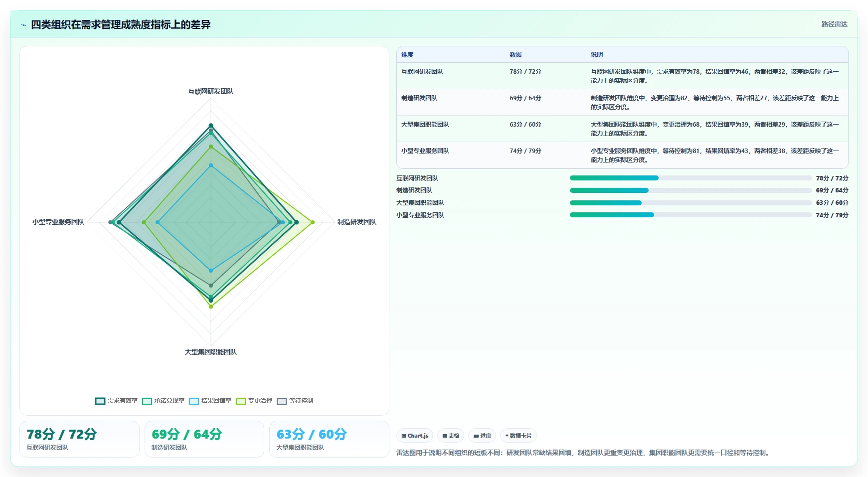Click the 小型专业服务团队 label left of progress bar
This screenshot has height=477, width=868.
(420, 215)
